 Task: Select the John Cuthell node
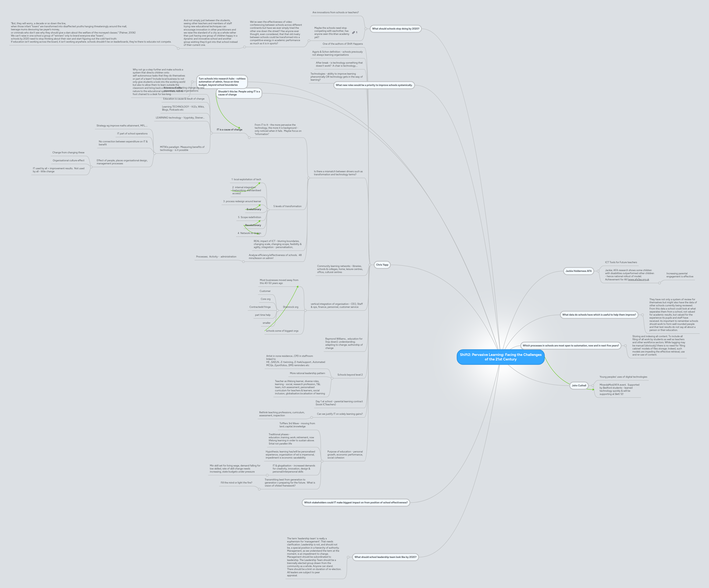click(x=579, y=386)
